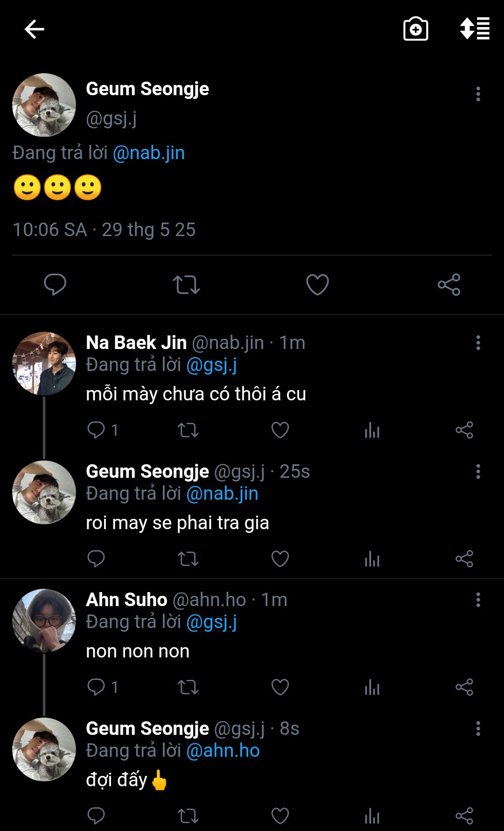Go back using the arrow icon

point(34,29)
